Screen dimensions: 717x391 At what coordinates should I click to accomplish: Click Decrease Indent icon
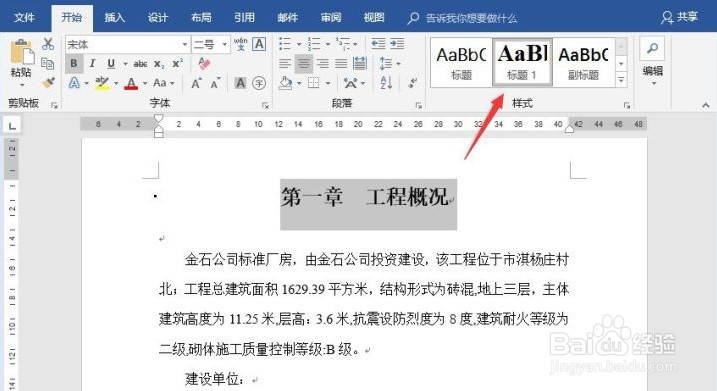[378, 44]
